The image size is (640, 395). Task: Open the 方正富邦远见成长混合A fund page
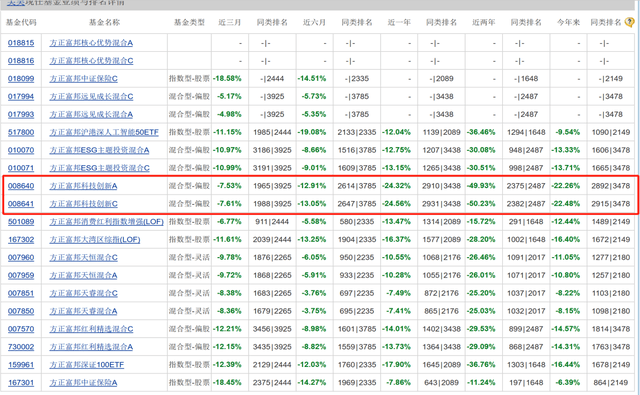click(x=91, y=115)
